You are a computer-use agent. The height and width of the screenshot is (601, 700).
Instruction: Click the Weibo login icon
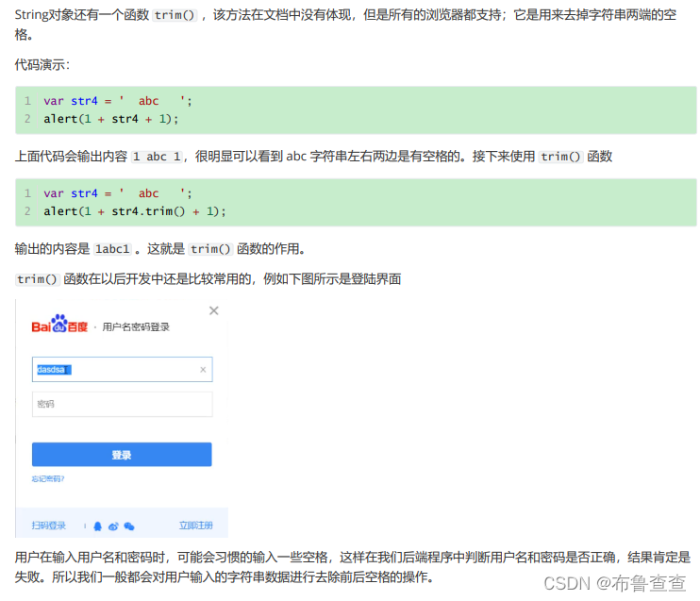113,526
